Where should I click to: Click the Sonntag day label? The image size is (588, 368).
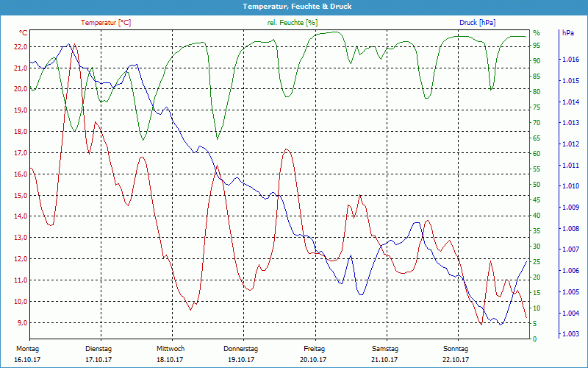(x=456, y=349)
